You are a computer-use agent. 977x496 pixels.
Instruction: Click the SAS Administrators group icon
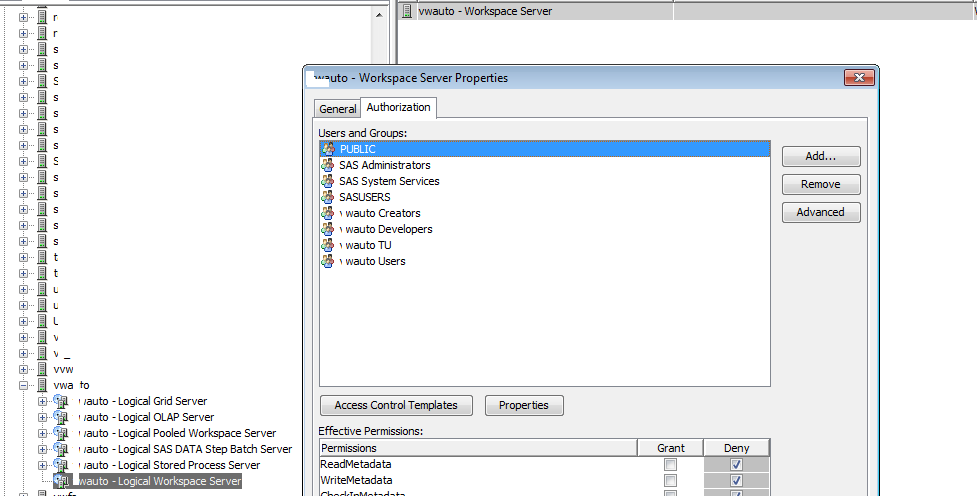[x=328, y=165]
